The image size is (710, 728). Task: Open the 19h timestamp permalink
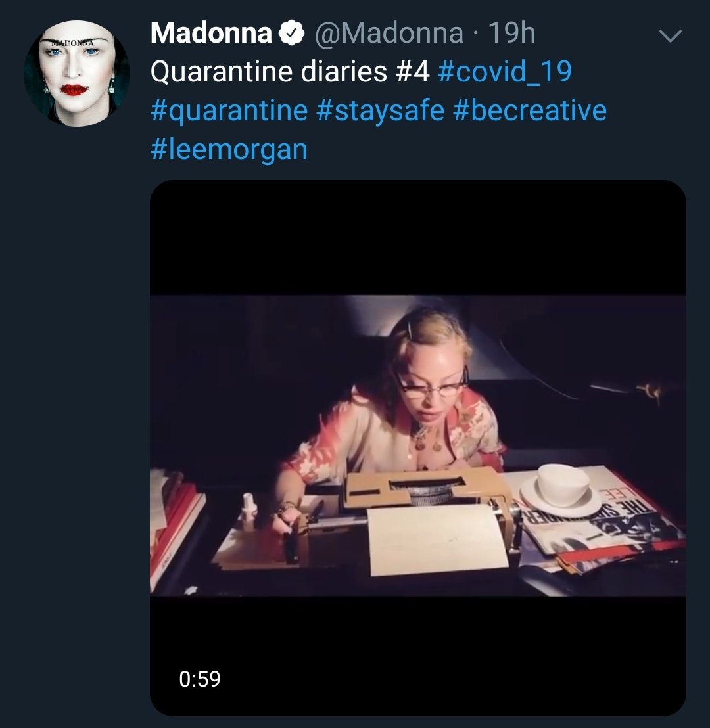pyautogui.click(x=511, y=34)
